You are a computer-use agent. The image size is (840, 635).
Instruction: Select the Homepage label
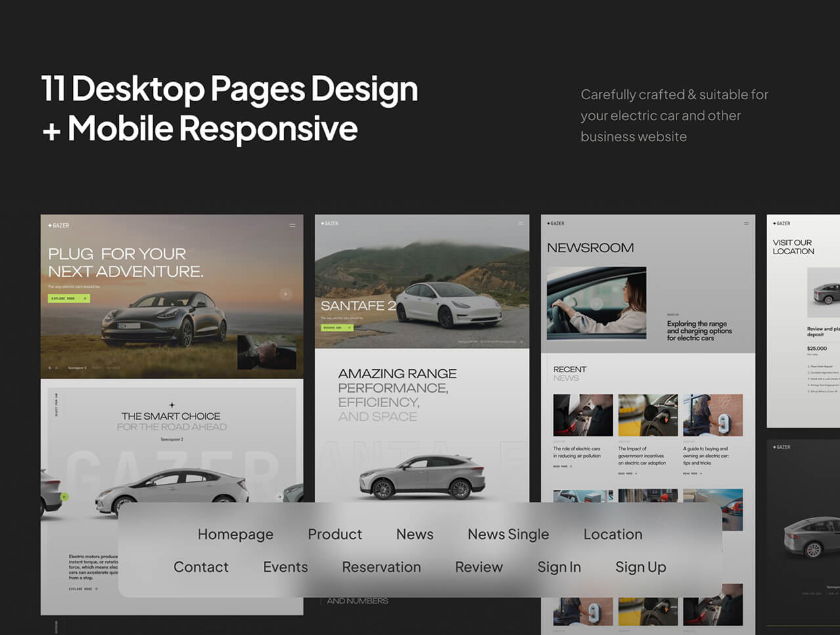pyautogui.click(x=235, y=535)
